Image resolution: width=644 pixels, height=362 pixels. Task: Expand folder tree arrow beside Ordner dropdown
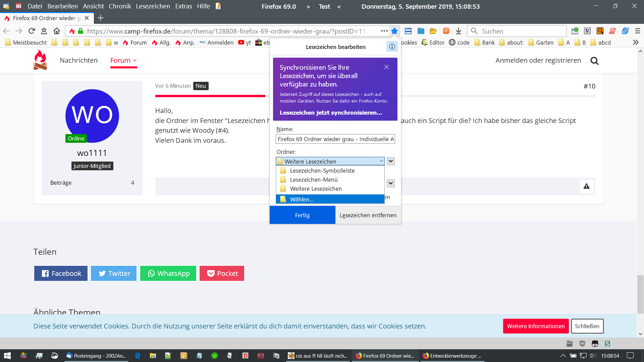[x=391, y=161]
